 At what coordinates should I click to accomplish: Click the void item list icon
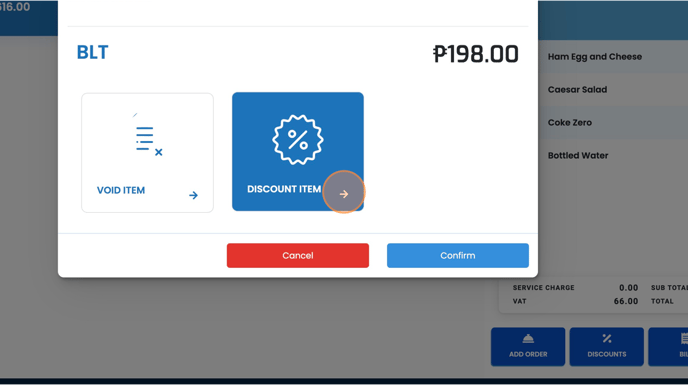tap(148, 140)
